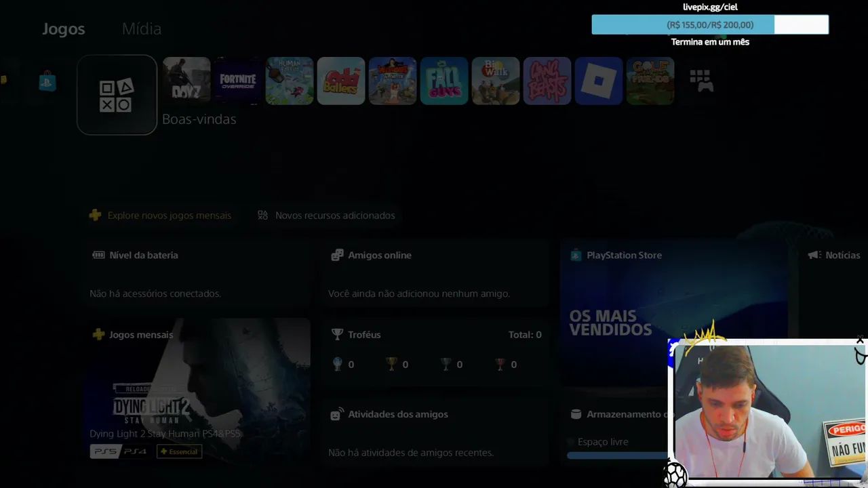
Task: Select the Human Fall Flat game tile
Action: [x=290, y=81]
